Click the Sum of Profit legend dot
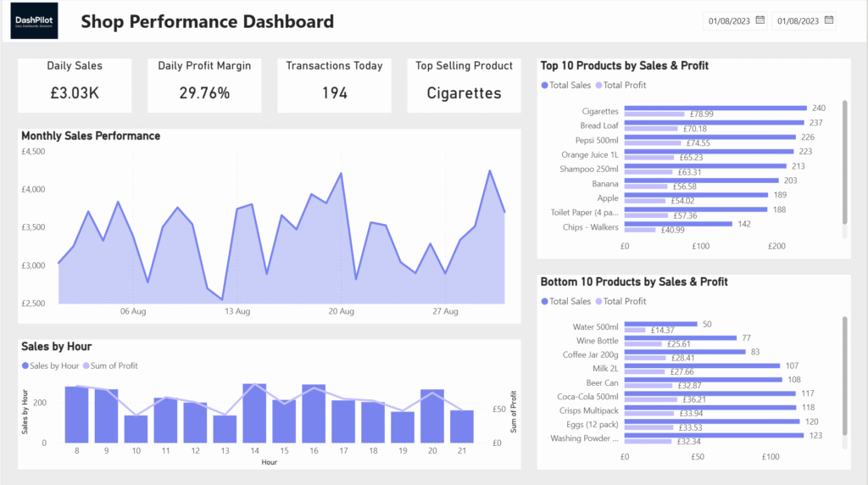Viewport: 868px width, 485px height. click(x=86, y=365)
